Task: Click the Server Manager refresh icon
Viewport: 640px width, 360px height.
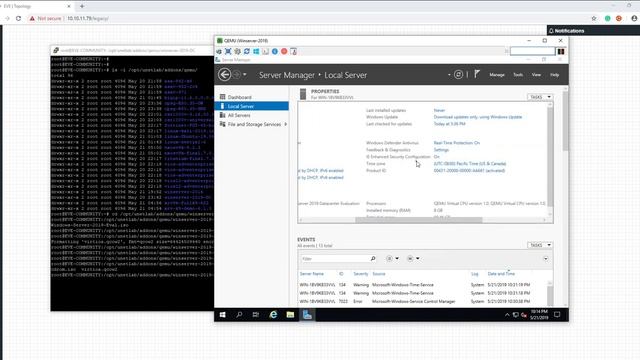Action: pos(458,75)
